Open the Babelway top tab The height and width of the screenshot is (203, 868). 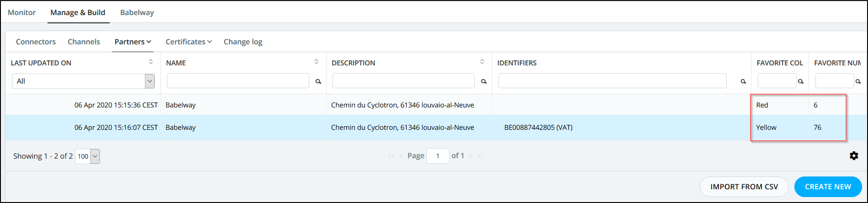pos(137,12)
